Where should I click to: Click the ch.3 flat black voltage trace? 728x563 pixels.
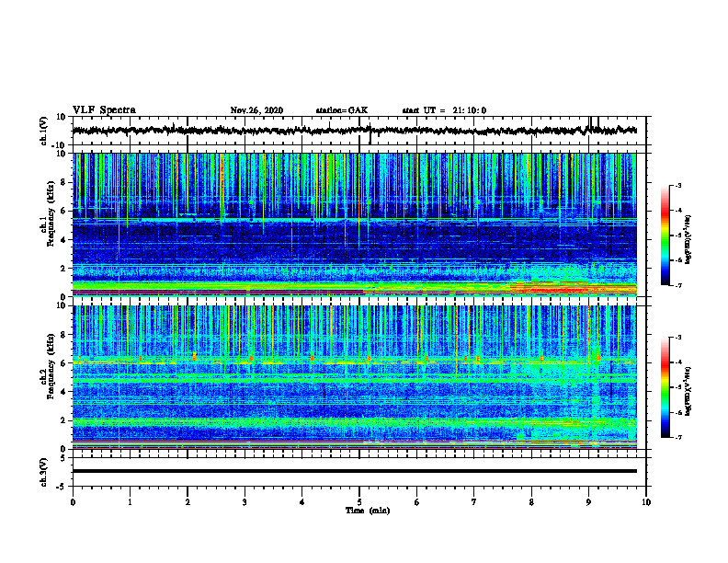(355, 471)
